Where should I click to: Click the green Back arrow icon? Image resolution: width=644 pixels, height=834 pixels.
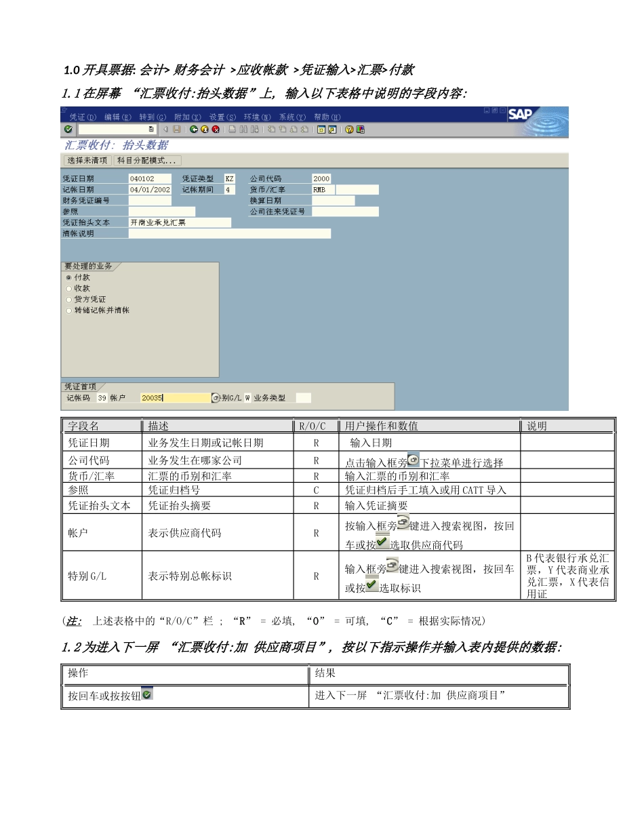click(194, 129)
